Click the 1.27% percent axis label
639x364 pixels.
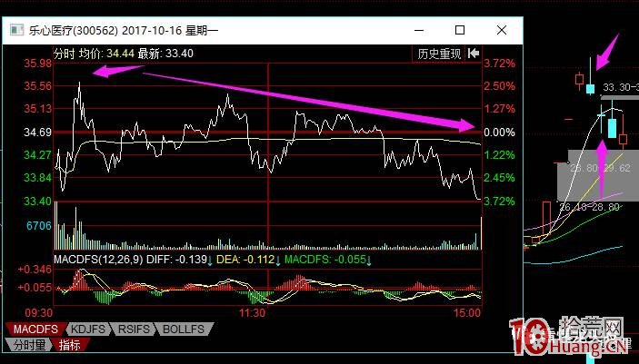point(500,109)
